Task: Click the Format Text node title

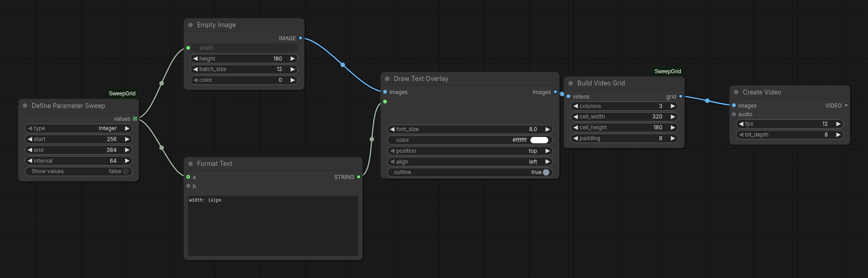Action: (x=214, y=164)
